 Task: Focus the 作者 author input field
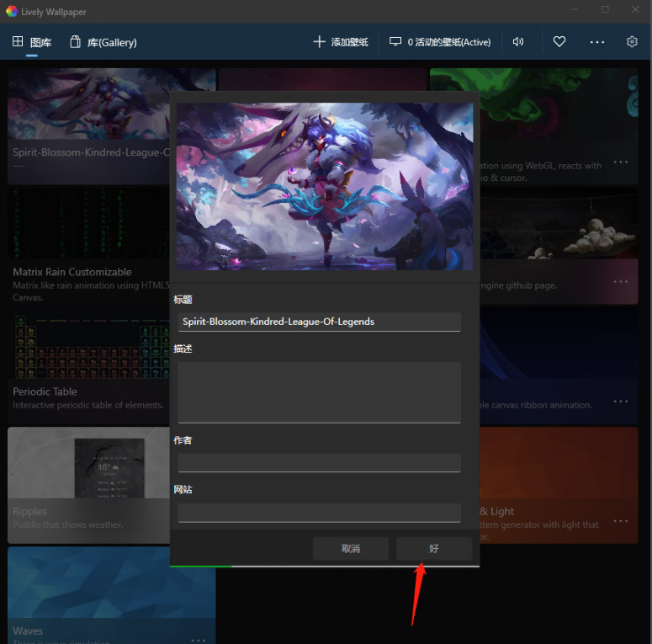(319, 463)
